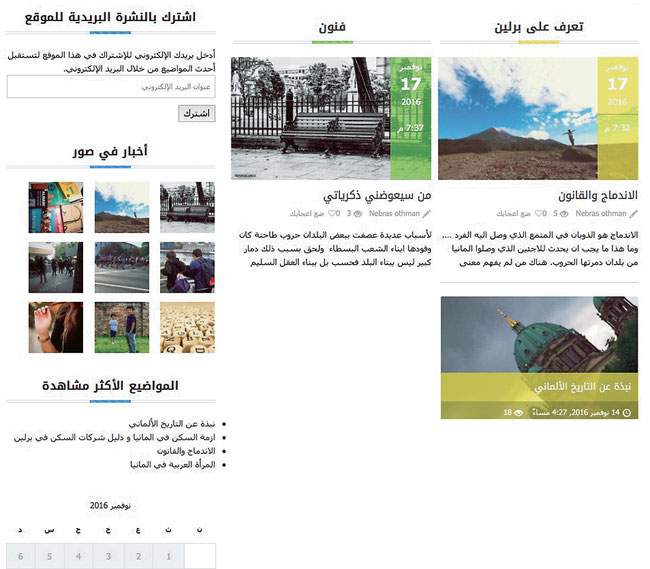Open article من سيعوضني ذكرياتي title
This screenshot has height=569, width=650.
[377, 195]
